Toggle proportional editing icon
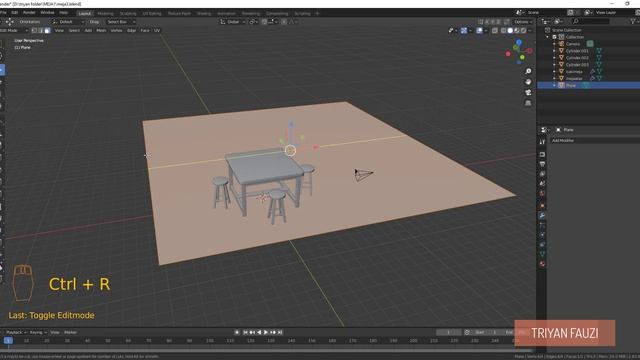The height and width of the screenshot is (360, 640). coord(284,22)
